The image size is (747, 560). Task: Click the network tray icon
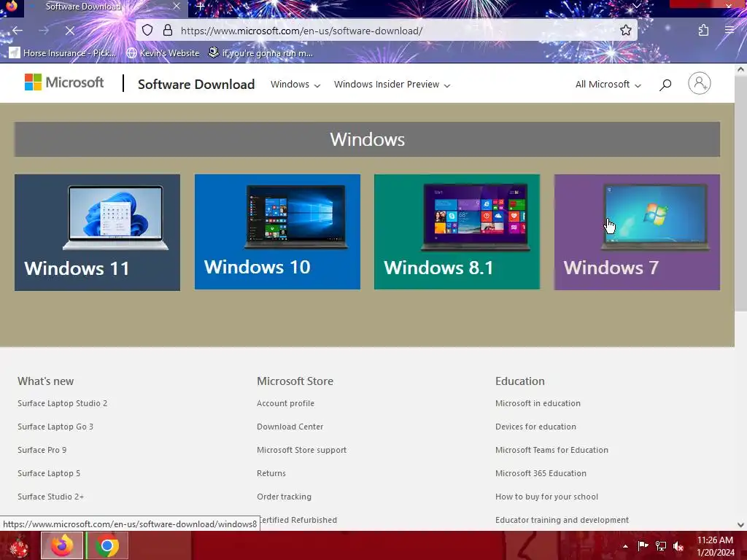pos(661,546)
